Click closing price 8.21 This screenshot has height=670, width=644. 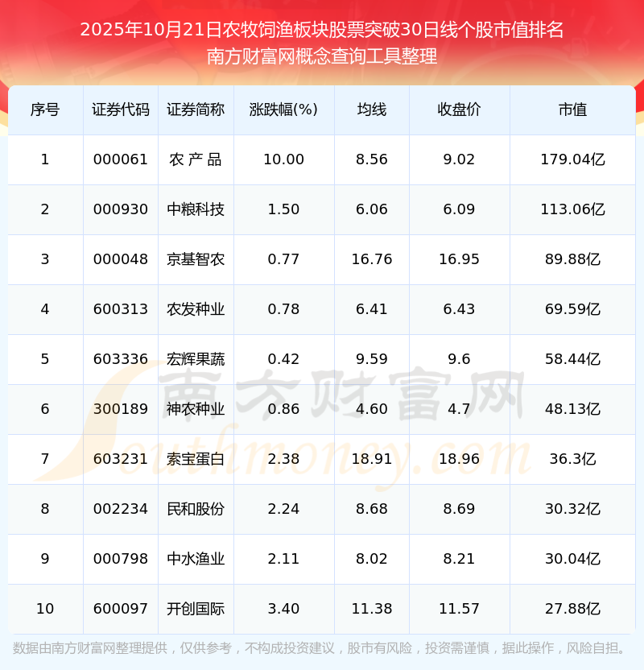click(459, 560)
